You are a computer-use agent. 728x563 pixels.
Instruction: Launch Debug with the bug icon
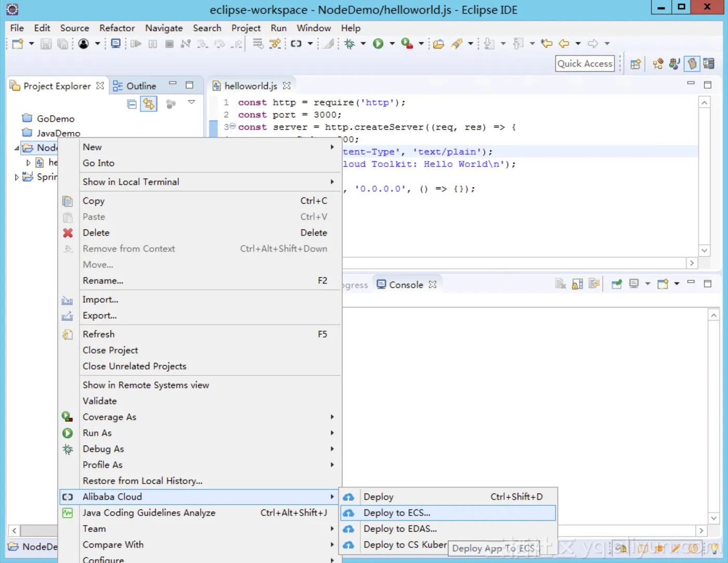pyautogui.click(x=349, y=44)
